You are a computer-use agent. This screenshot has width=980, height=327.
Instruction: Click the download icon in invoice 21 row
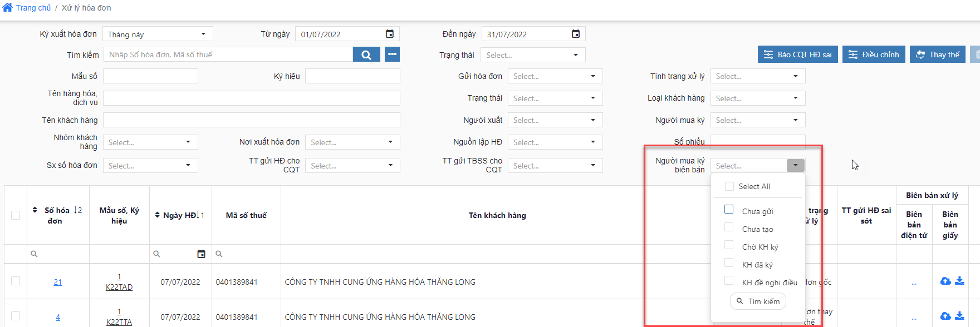coord(959,281)
